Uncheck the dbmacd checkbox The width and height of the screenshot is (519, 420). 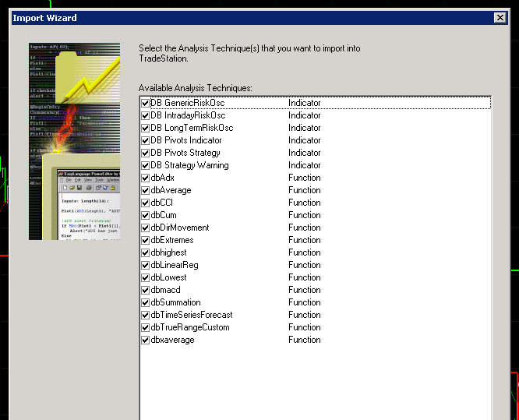pyautogui.click(x=146, y=290)
